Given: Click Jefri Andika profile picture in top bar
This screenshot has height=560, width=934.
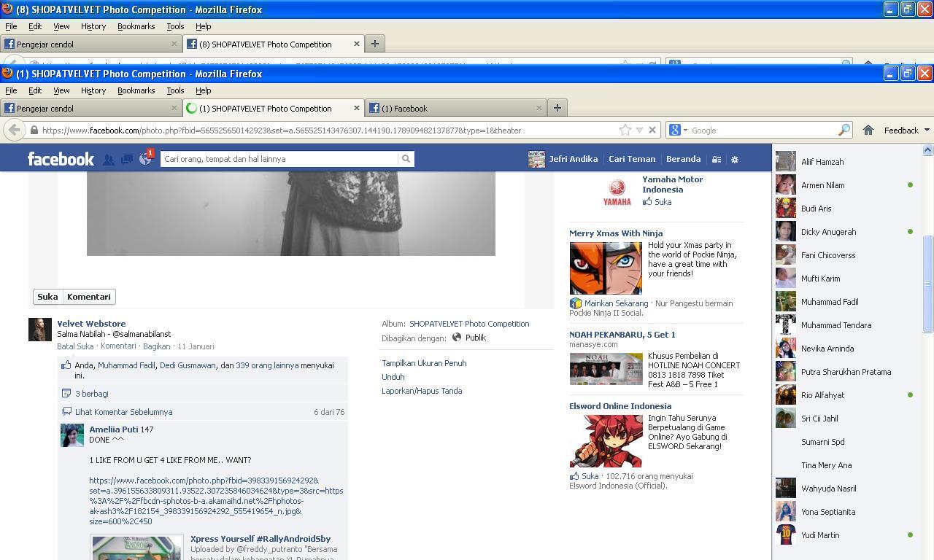Looking at the screenshot, I should click(x=536, y=159).
